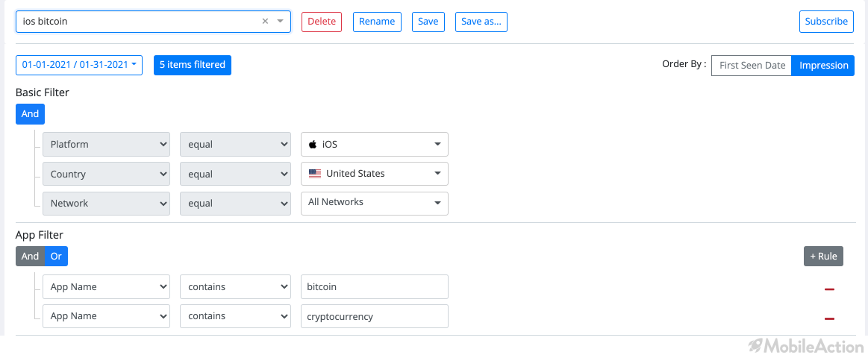This screenshot has width=868, height=355.
Task: Click the Delete button
Action: click(x=322, y=22)
